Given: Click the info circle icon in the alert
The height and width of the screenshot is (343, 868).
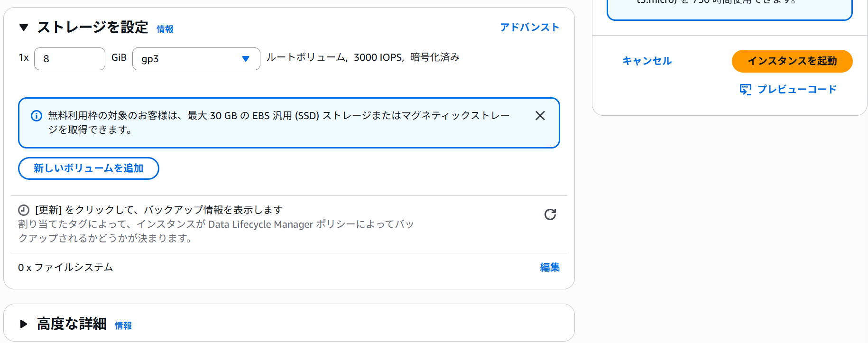Looking at the screenshot, I should point(37,116).
